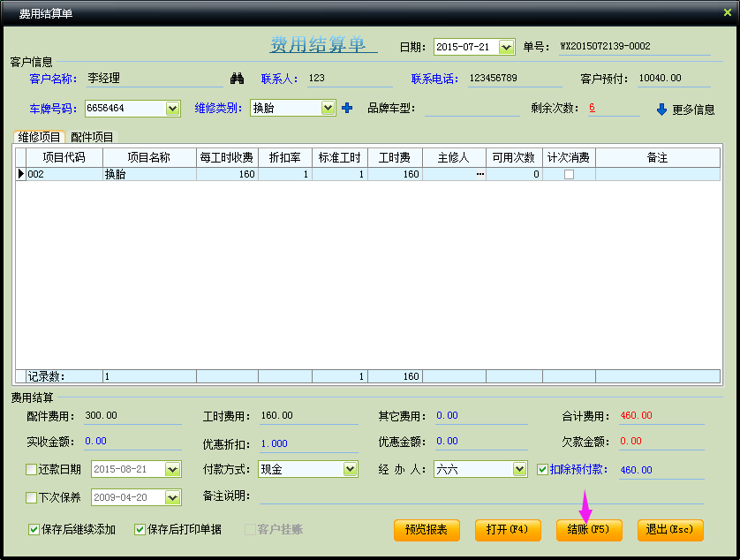Click the 优惠金额 value field

[481, 442]
